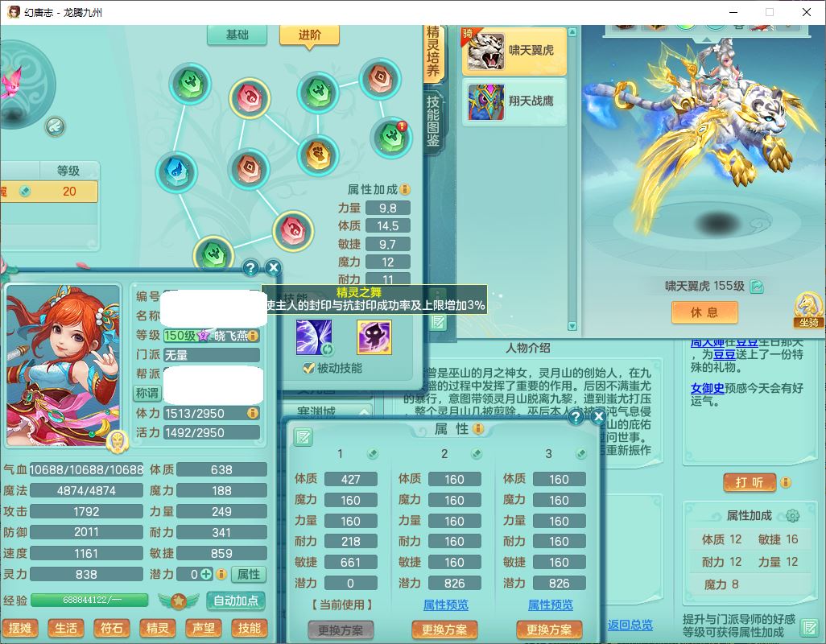Click the 坐骑 mount badge icon
Image resolution: width=826 pixels, height=644 pixels.
coord(807,310)
